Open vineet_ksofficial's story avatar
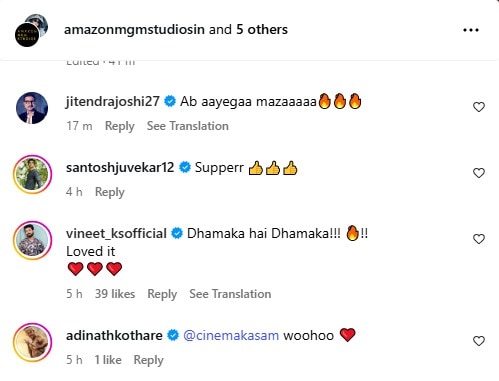Viewport: 499px width, 381px height. tap(32, 240)
